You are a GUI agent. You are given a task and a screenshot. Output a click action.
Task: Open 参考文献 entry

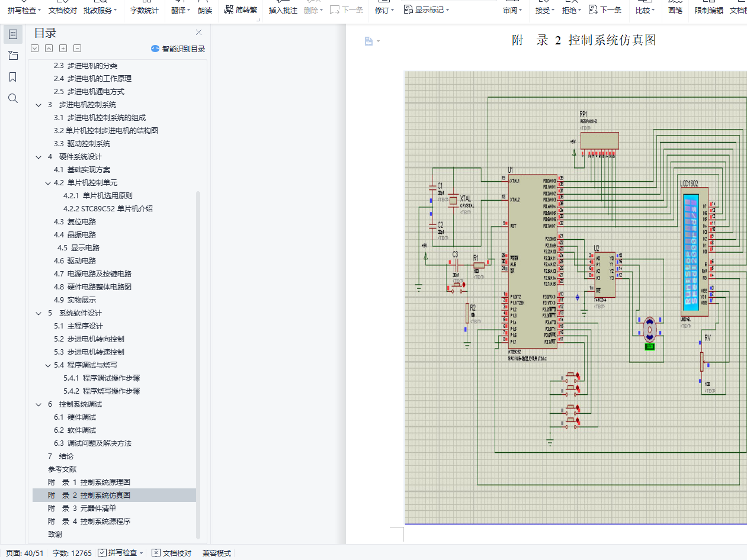click(62, 469)
